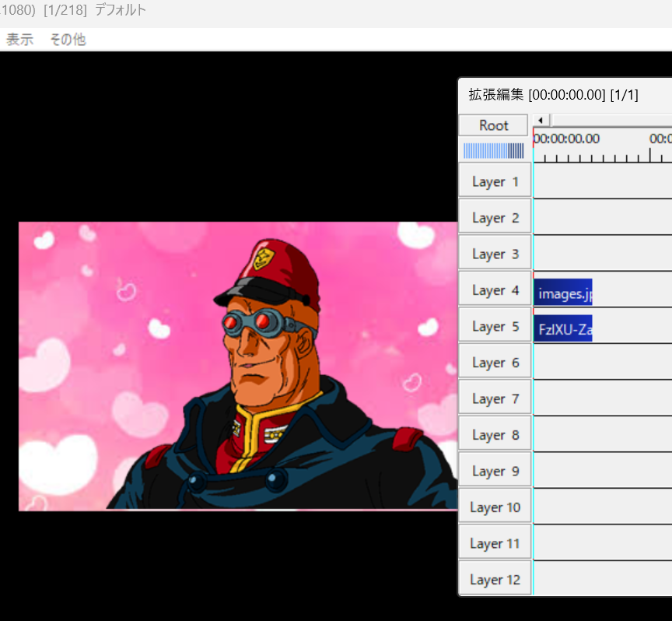Open the その他 menu
The height and width of the screenshot is (621, 672).
click(x=68, y=40)
